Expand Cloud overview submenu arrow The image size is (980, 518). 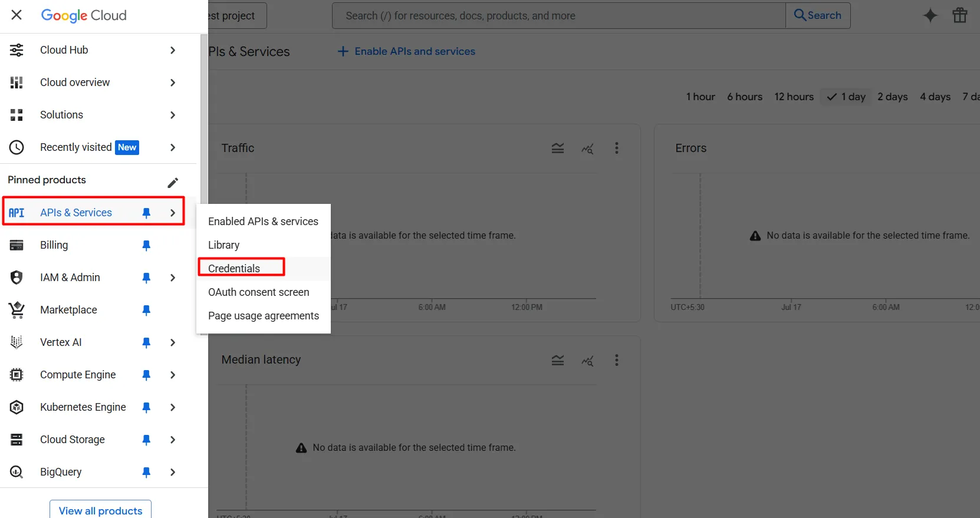173,83
